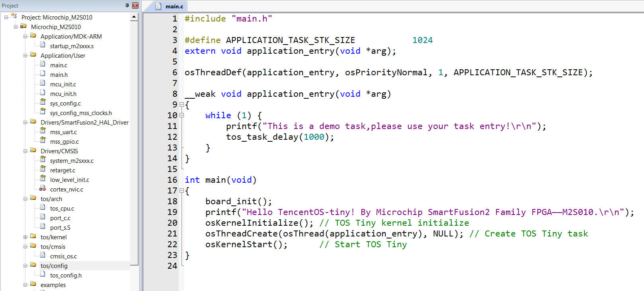Collapse the Application/MDK-ARM group
This screenshot has width=644, height=291.
coord(25,37)
